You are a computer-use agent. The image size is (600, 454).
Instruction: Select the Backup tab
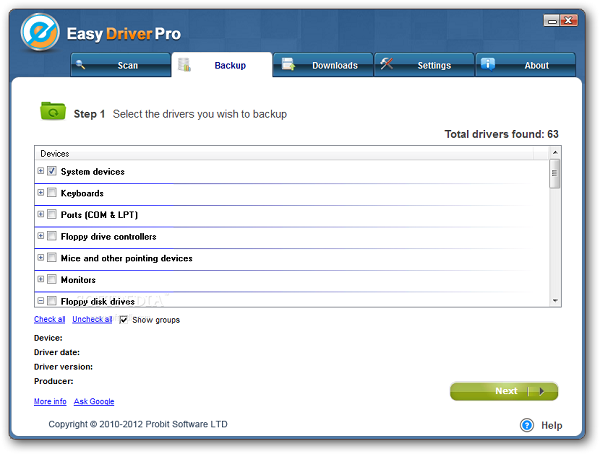coord(222,65)
